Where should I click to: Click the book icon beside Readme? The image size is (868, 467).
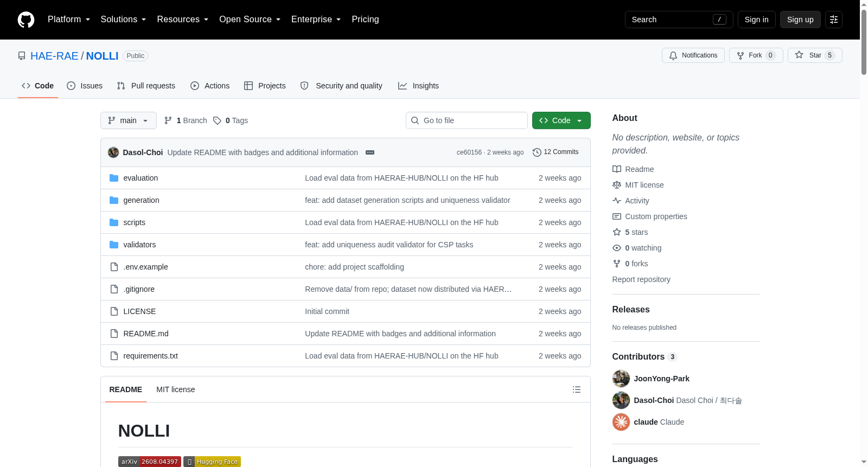point(617,169)
